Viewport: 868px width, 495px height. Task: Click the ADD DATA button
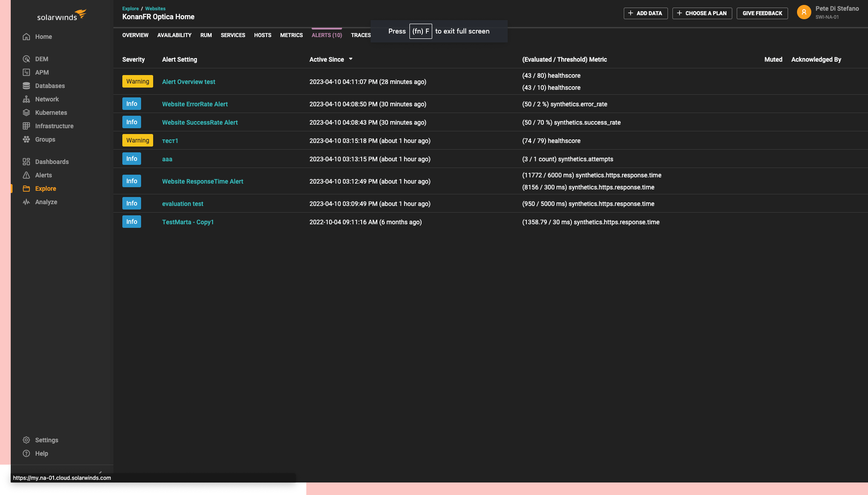[646, 13]
